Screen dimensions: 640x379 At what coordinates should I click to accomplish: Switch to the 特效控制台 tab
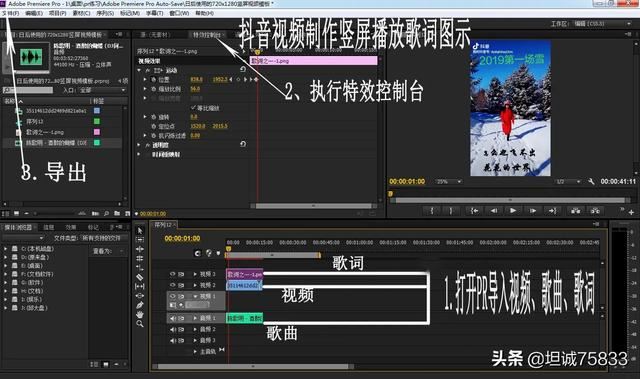point(207,35)
